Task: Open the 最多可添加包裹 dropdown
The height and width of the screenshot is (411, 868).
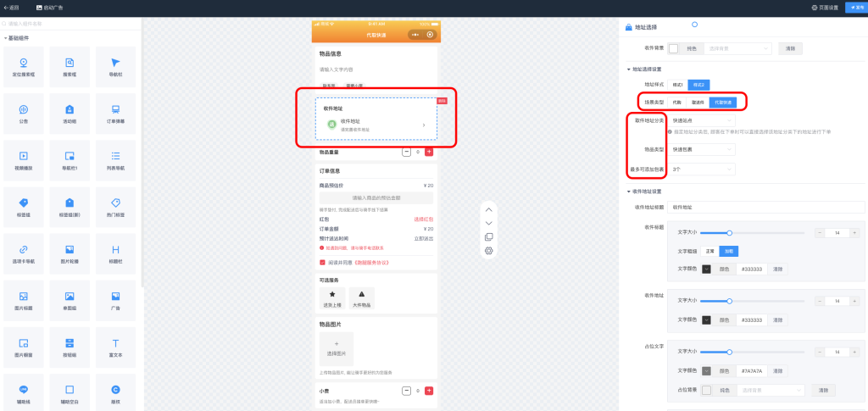Action: 703,169
